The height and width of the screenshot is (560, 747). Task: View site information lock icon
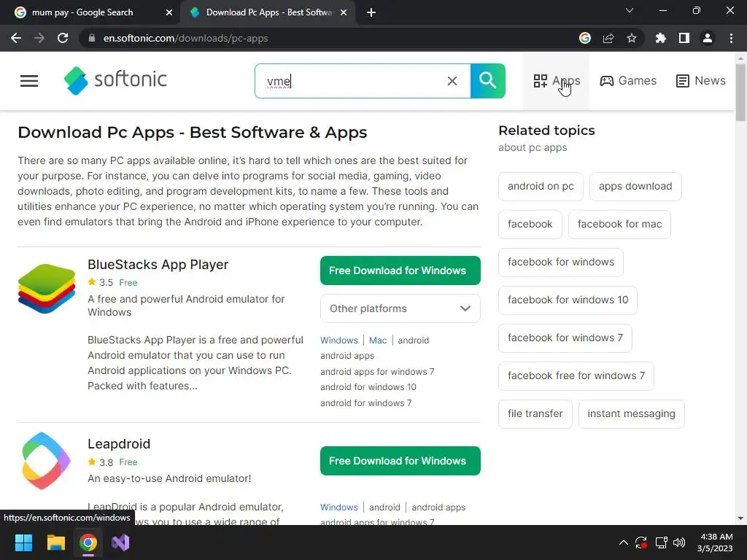coord(92,38)
